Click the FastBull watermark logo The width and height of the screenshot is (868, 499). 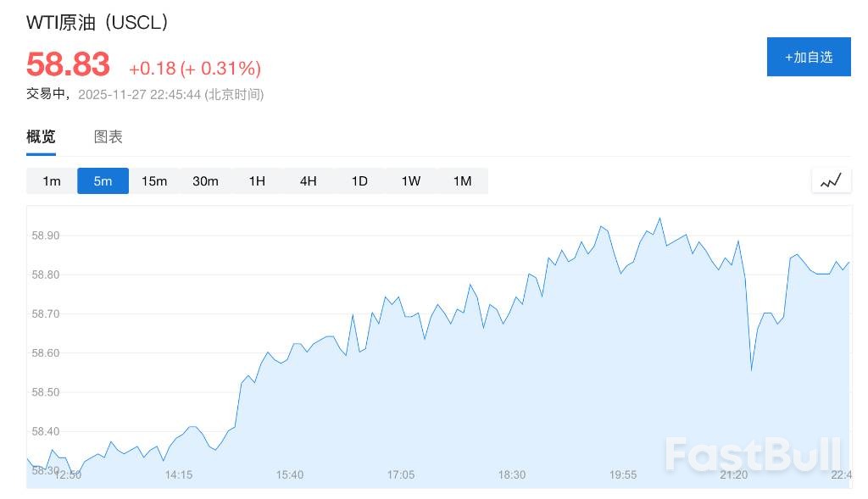pyautogui.click(x=752, y=454)
